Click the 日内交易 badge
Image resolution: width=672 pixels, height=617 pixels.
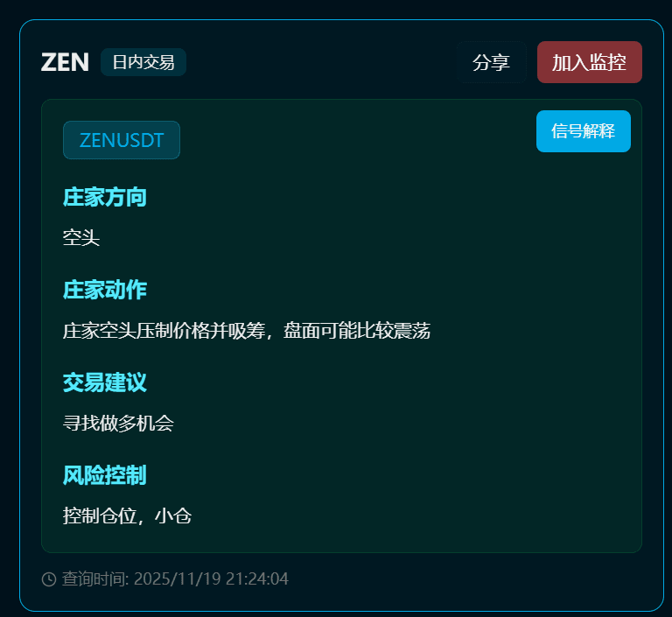(x=143, y=62)
